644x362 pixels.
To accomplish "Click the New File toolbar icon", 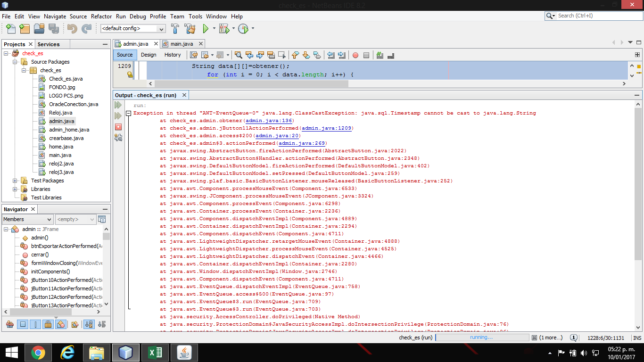I will [x=10, y=29].
